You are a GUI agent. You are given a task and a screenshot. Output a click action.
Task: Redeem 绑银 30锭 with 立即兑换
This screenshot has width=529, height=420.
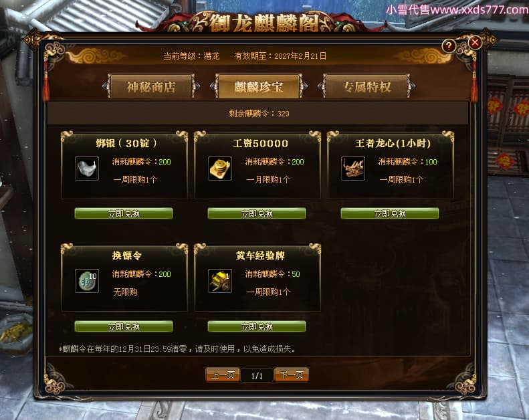click(x=124, y=213)
